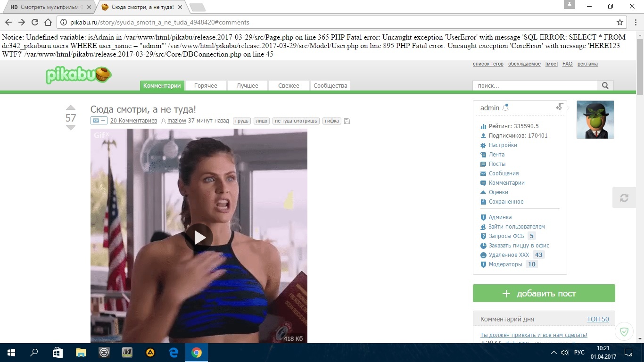Open the ТОП 50 link
644x362 pixels.
coord(598,319)
